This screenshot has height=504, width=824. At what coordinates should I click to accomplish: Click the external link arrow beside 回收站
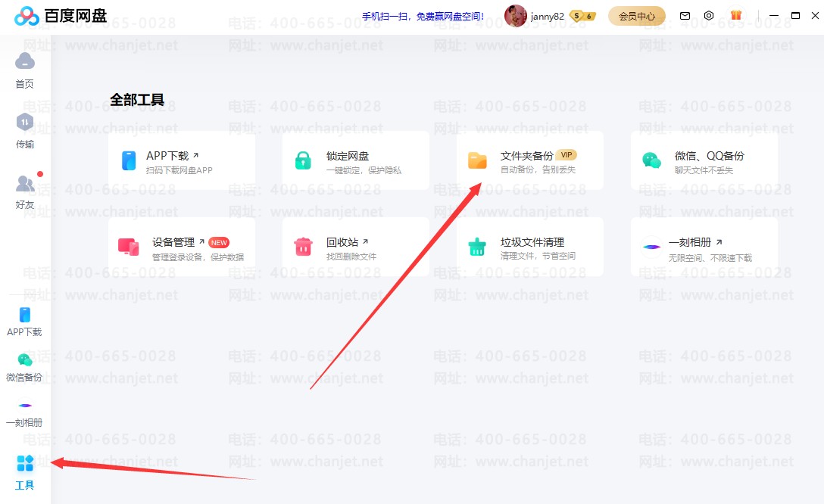[x=365, y=241]
